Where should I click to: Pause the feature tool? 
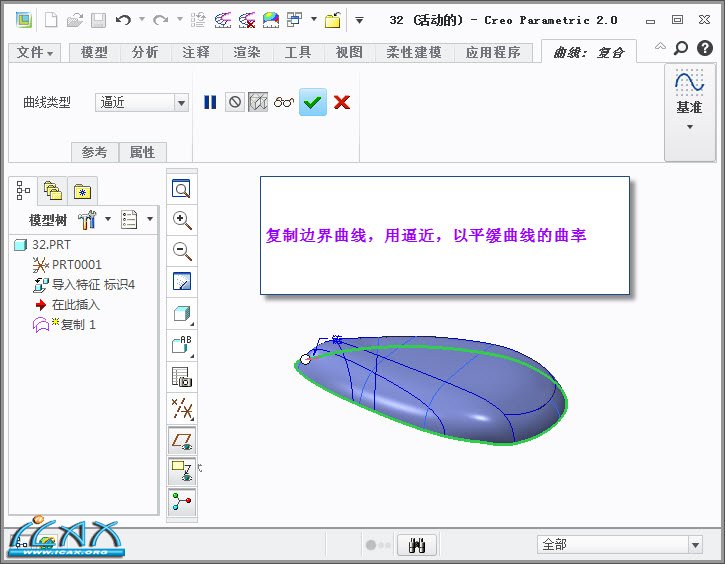click(210, 102)
